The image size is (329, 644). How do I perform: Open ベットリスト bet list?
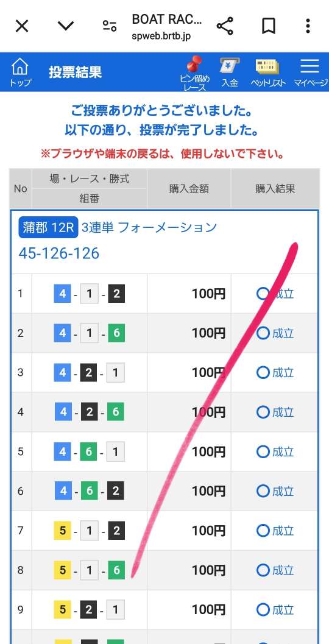coord(268,73)
